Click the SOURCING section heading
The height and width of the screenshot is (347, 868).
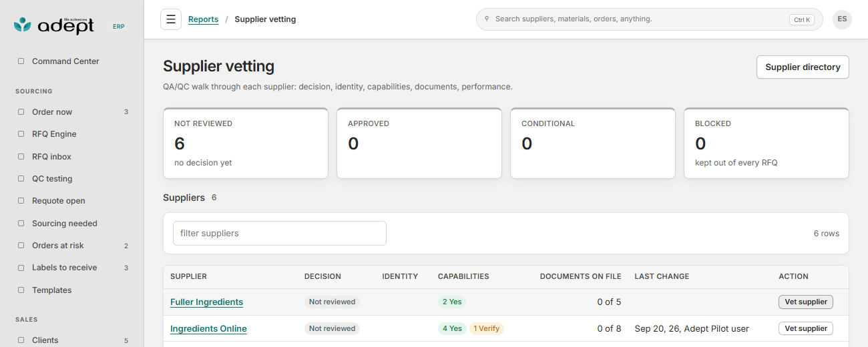(34, 91)
